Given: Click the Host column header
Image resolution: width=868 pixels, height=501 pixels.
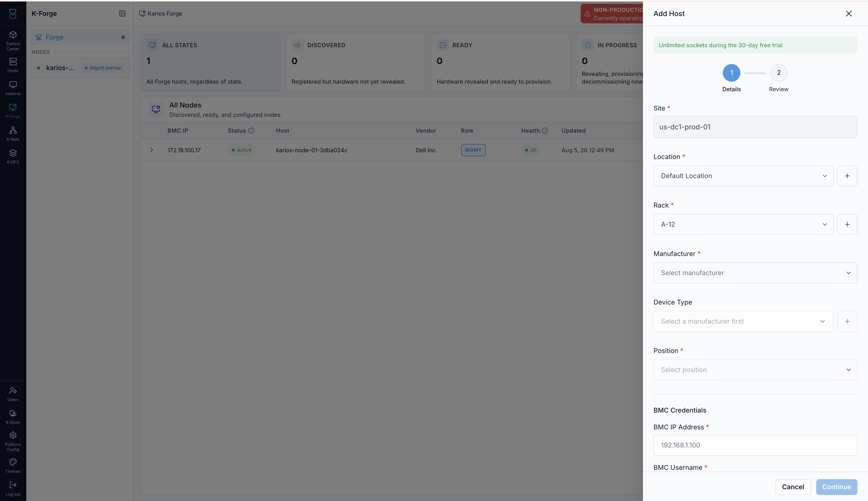Looking at the screenshot, I should (x=282, y=131).
